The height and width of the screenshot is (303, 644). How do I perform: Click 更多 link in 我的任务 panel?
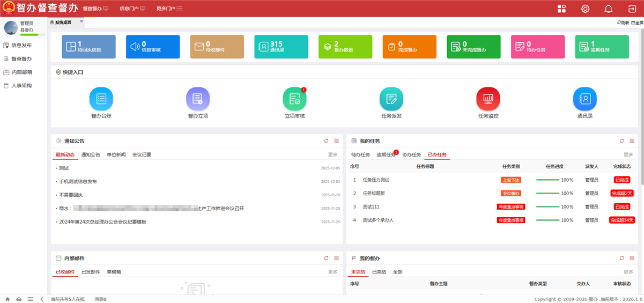628,155
